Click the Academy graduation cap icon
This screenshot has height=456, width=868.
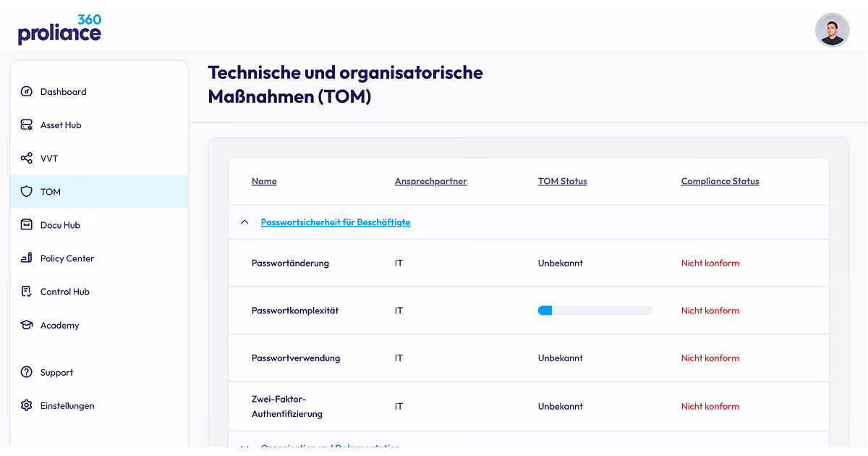tap(27, 325)
